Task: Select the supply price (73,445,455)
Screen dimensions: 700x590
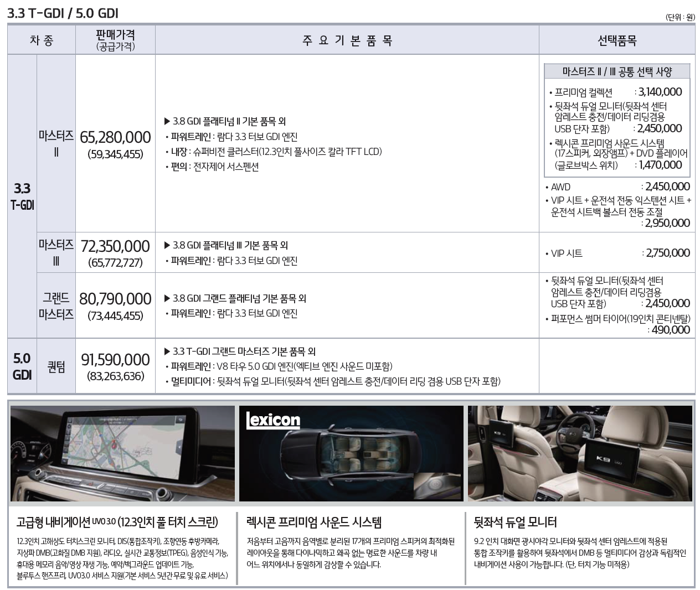Action: (x=115, y=315)
